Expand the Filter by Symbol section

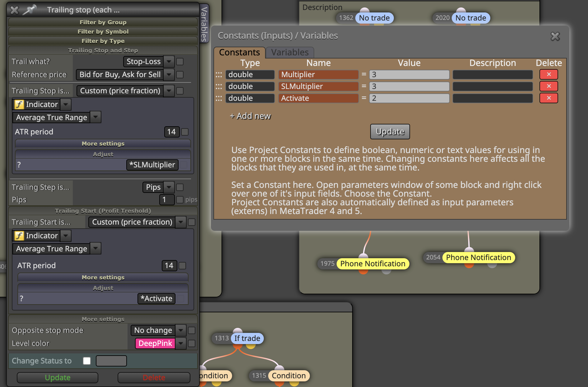point(103,31)
